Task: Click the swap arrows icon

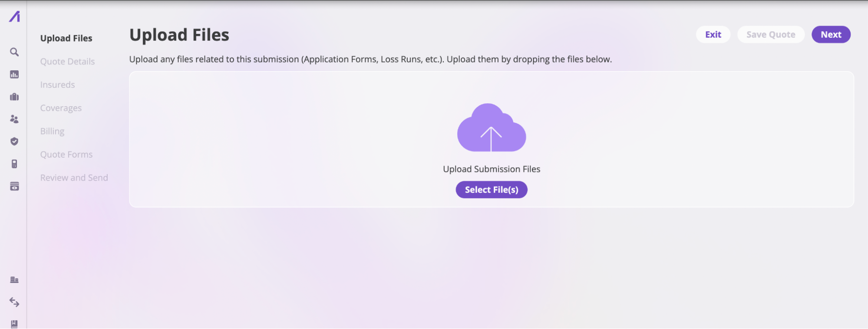Action: click(x=14, y=302)
